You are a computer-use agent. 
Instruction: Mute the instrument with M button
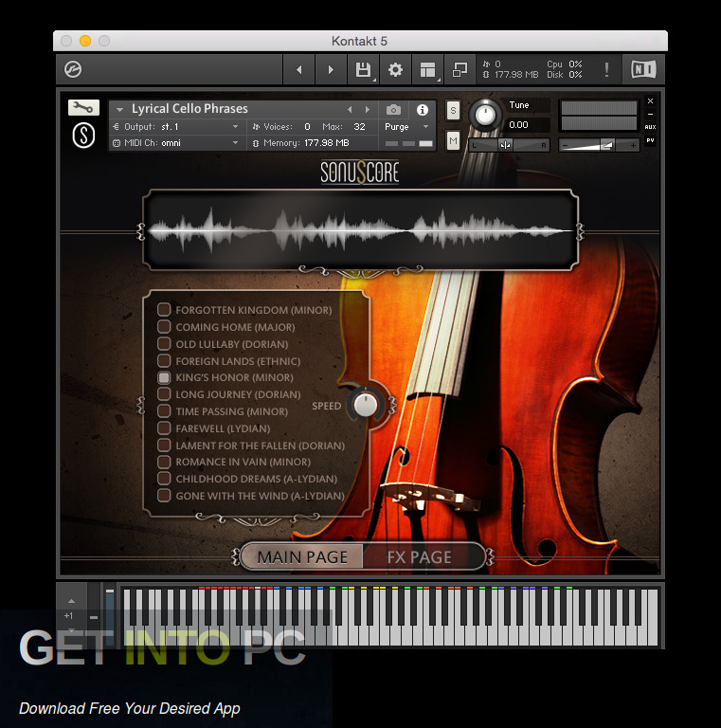453,140
